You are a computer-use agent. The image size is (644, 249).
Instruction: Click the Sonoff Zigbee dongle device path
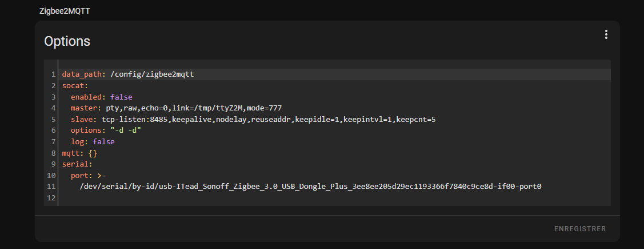pos(310,187)
